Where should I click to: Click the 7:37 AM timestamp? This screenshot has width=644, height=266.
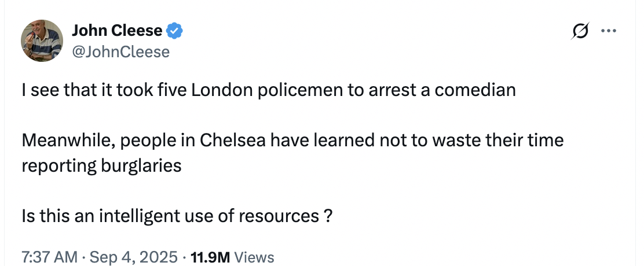(x=49, y=257)
